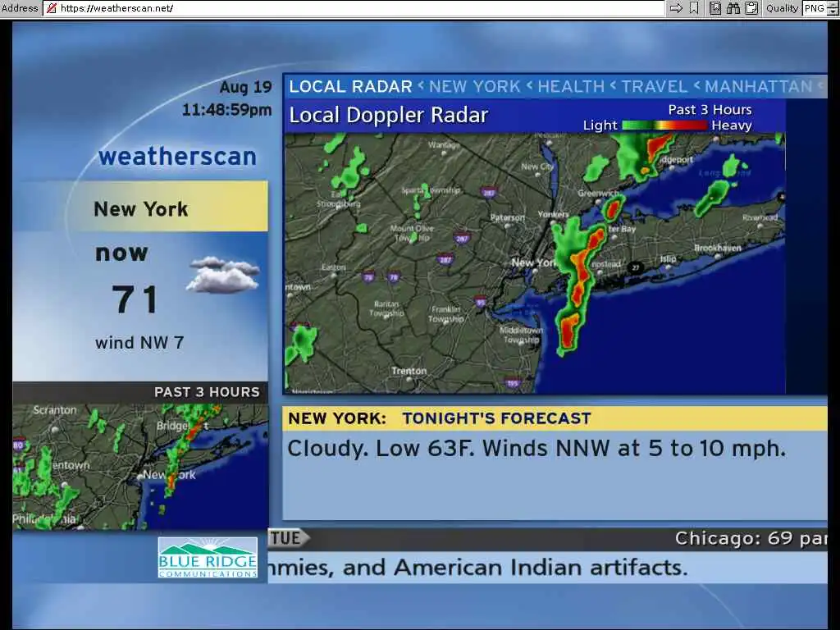The height and width of the screenshot is (630, 840).
Task: Click the Chicago: 69 ticker text
Action: click(x=751, y=538)
